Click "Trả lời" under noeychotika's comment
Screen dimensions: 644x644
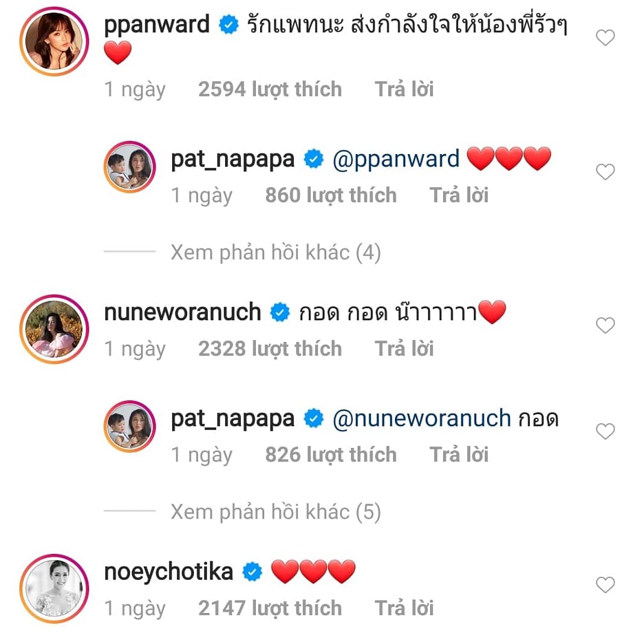tap(404, 608)
